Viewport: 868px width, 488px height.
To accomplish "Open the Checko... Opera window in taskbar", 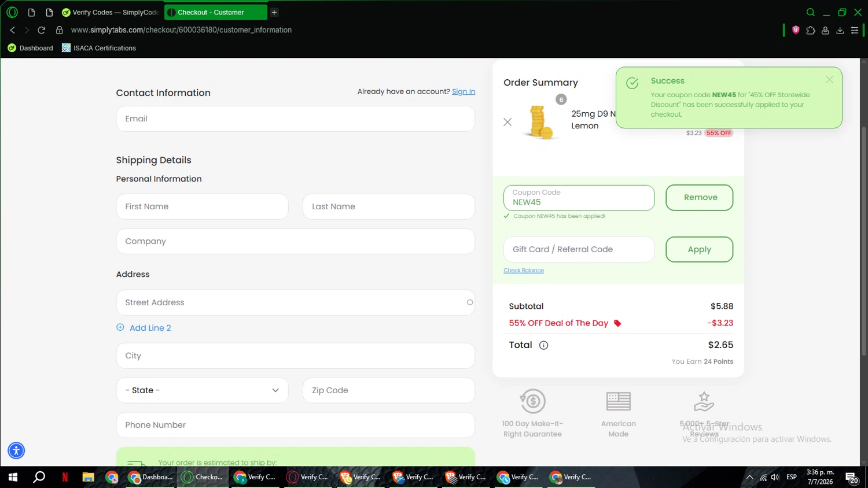I will [203, 477].
